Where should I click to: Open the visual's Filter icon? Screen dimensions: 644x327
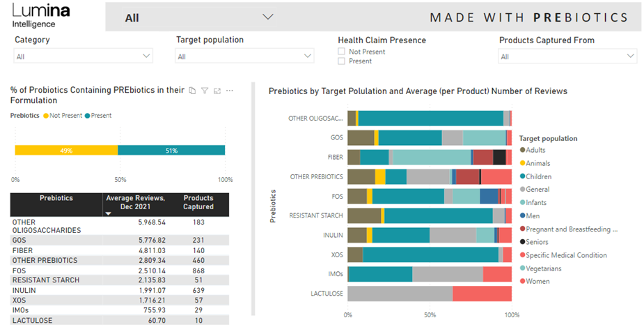(x=205, y=91)
